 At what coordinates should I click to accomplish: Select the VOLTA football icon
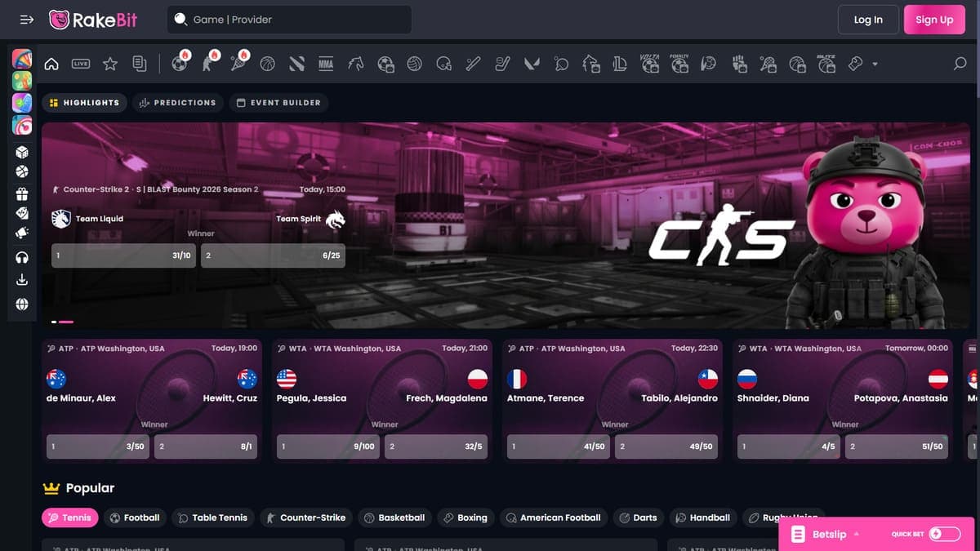click(650, 64)
